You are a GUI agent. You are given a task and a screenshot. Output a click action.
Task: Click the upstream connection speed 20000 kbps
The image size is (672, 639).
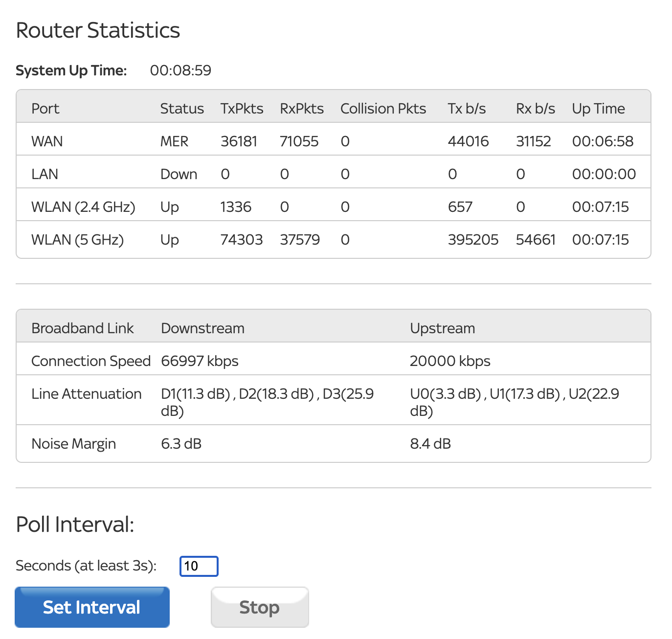[450, 361]
